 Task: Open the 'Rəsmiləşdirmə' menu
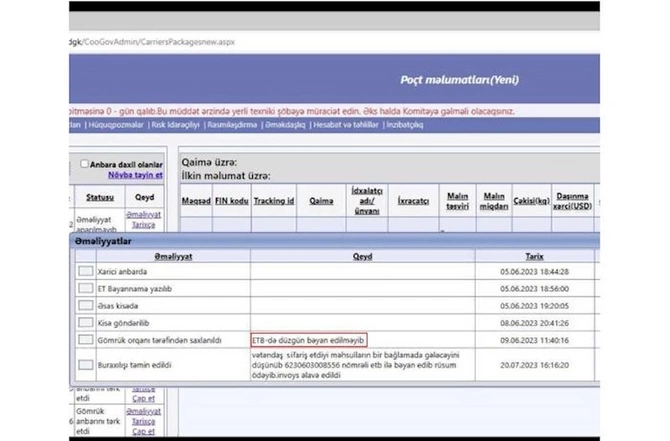tap(232, 125)
